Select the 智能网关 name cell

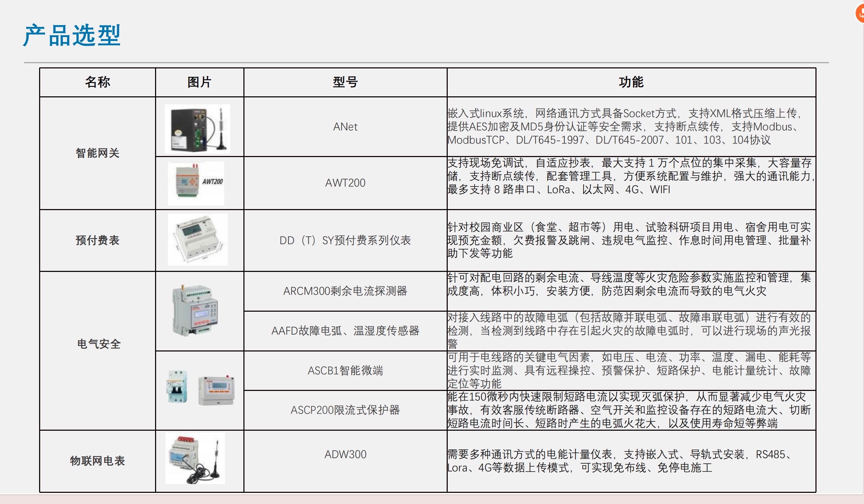97,153
